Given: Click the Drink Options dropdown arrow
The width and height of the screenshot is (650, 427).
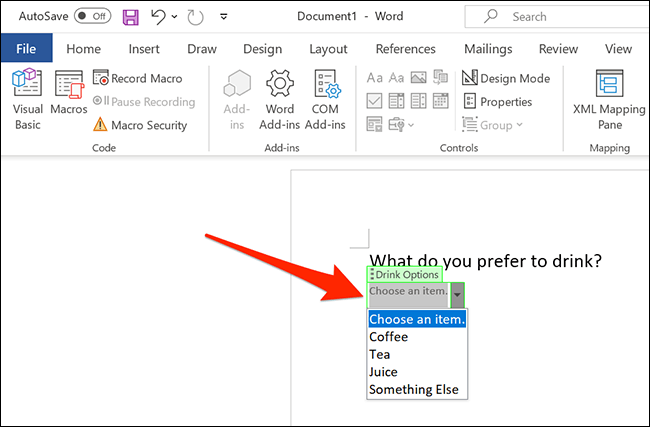Looking at the screenshot, I should (x=457, y=293).
